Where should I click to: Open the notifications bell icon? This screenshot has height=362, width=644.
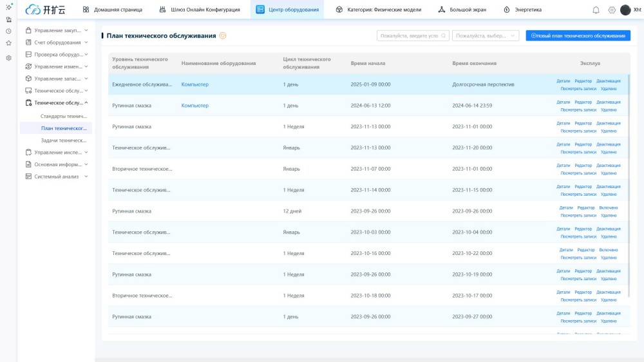pyautogui.click(x=596, y=10)
